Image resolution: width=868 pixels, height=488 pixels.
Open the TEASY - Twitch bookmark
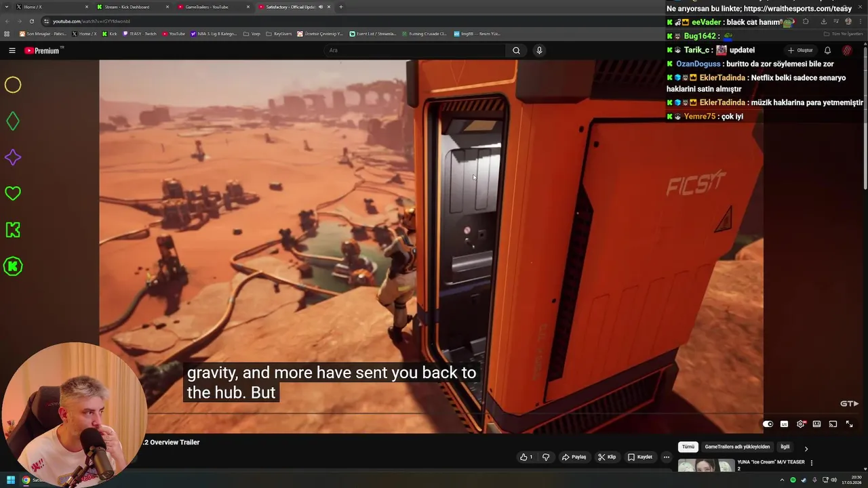click(140, 34)
